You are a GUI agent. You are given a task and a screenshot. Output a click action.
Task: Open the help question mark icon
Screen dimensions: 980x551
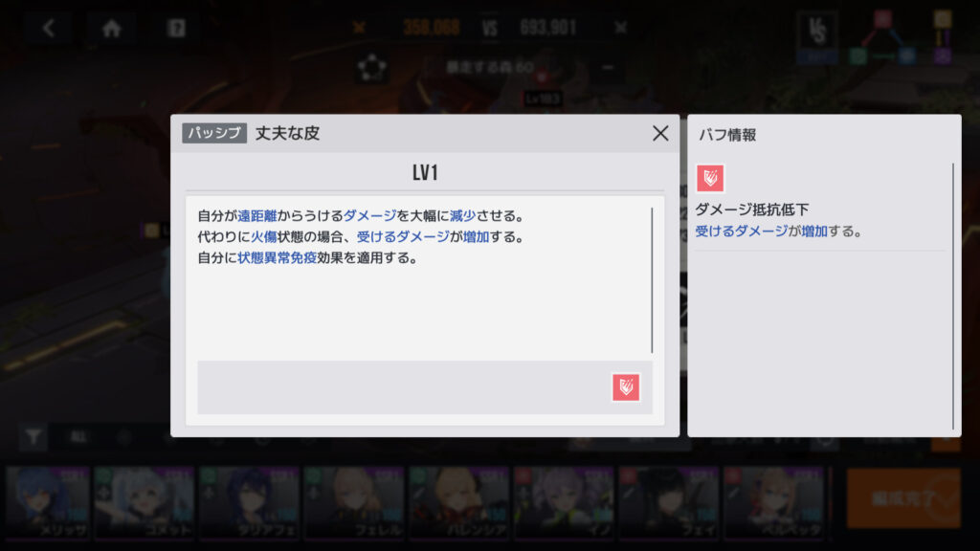coord(176,28)
